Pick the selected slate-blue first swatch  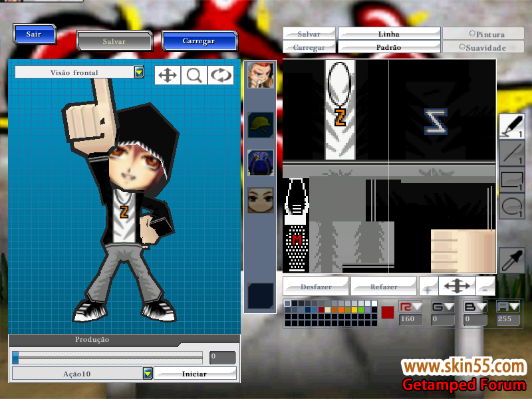pos(287,303)
